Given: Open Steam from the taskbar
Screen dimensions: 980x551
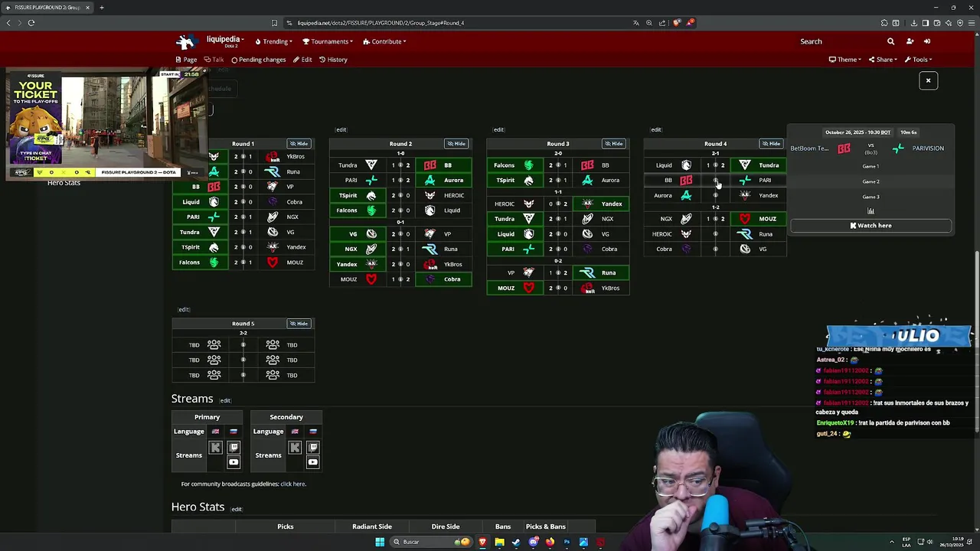Looking at the screenshot, I should coord(516,542).
